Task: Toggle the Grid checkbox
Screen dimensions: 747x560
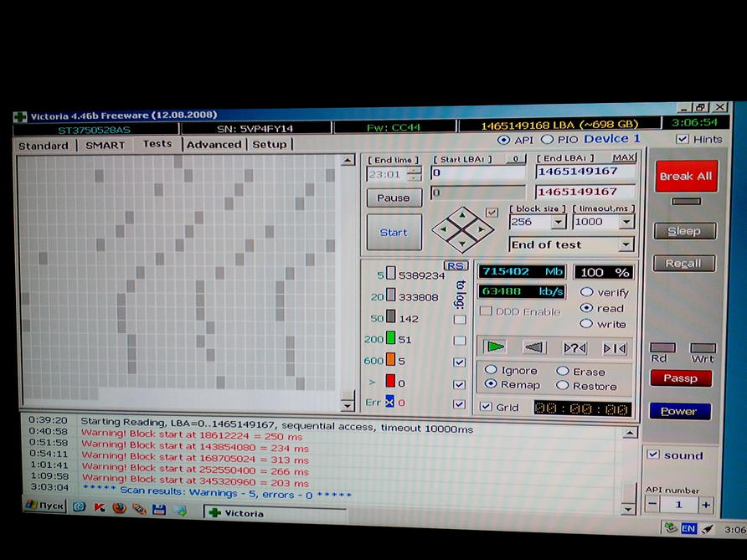Action: 486,407
